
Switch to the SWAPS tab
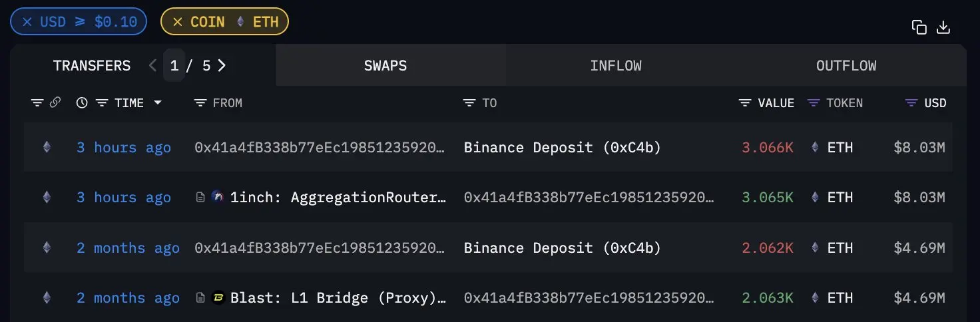(x=385, y=66)
